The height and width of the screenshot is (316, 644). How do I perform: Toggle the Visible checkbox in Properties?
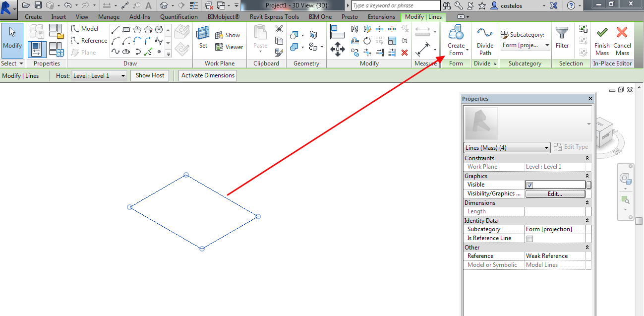point(529,185)
